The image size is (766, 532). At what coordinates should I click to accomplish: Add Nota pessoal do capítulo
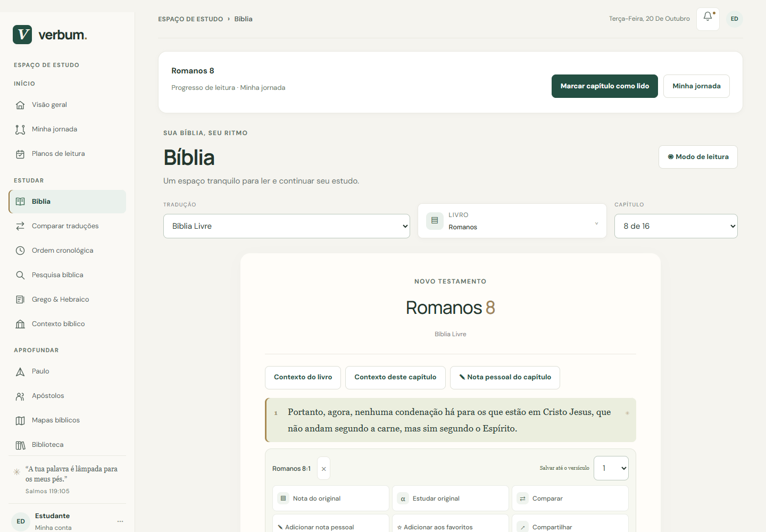(x=505, y=377)
